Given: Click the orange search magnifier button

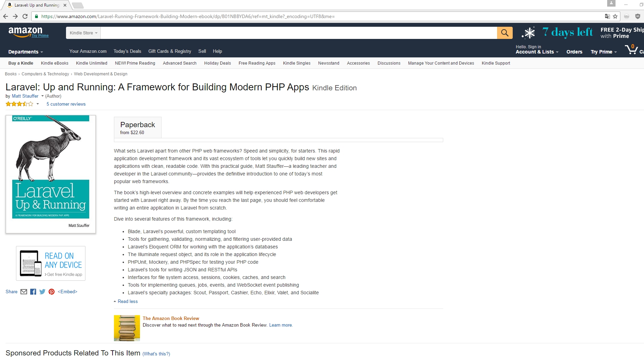Looking at the screenshot, I should click(504, 33).
